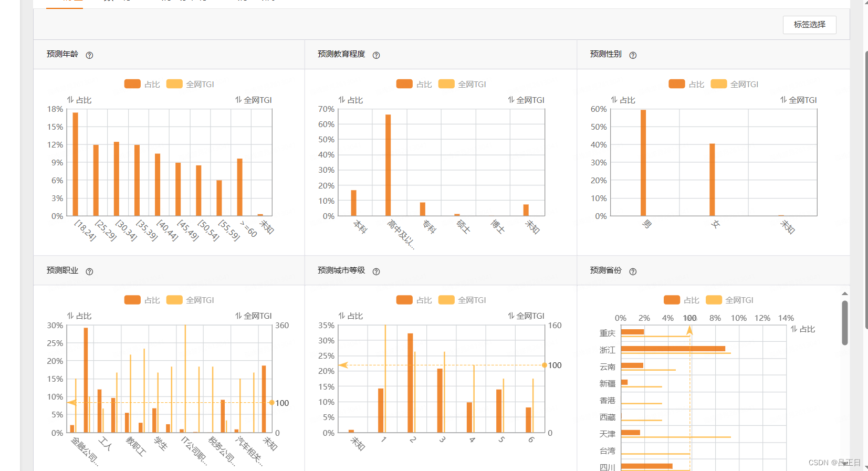
Task: Sort education chart by 占比
Action: tap(351, 100)
